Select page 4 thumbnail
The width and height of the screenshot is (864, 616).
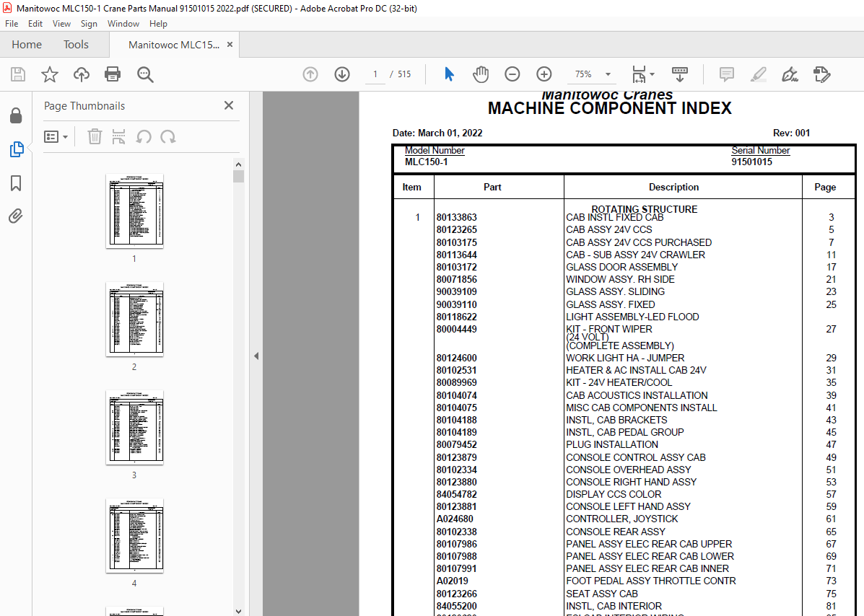[134, 536]
